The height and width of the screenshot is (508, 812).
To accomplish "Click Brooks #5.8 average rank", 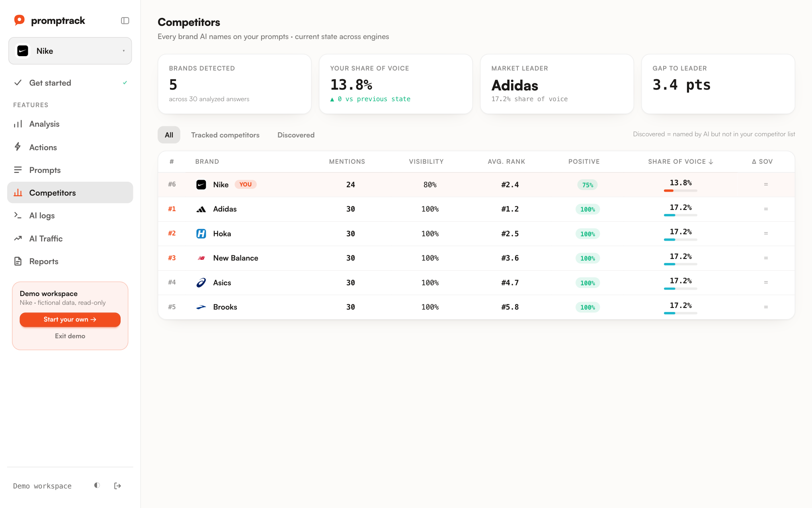I will point(510,307).
